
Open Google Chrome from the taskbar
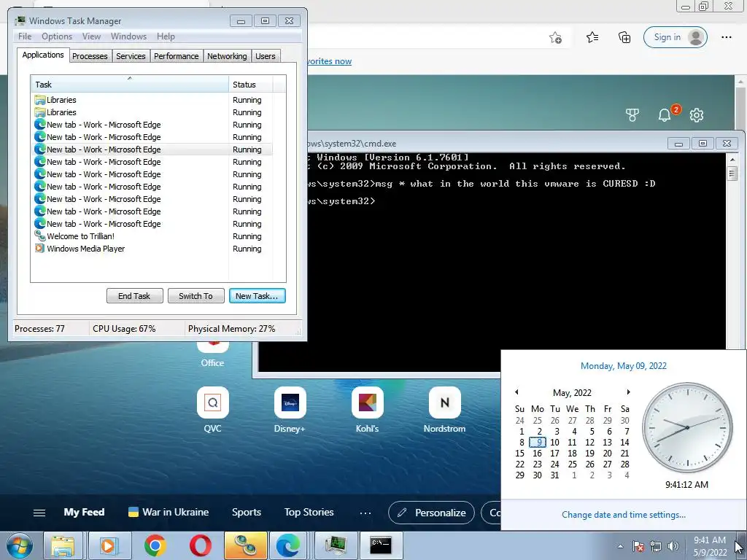[x=155, y=545]
